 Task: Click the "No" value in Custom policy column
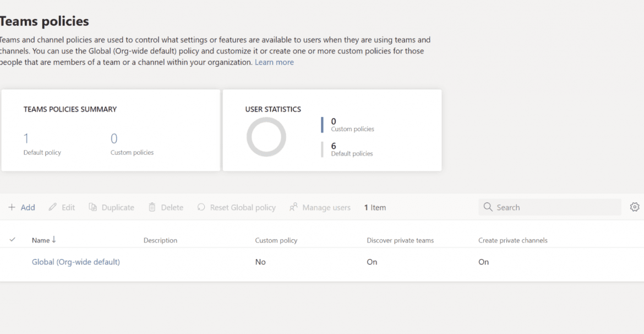pyautogui.click(x=260, y=262)
